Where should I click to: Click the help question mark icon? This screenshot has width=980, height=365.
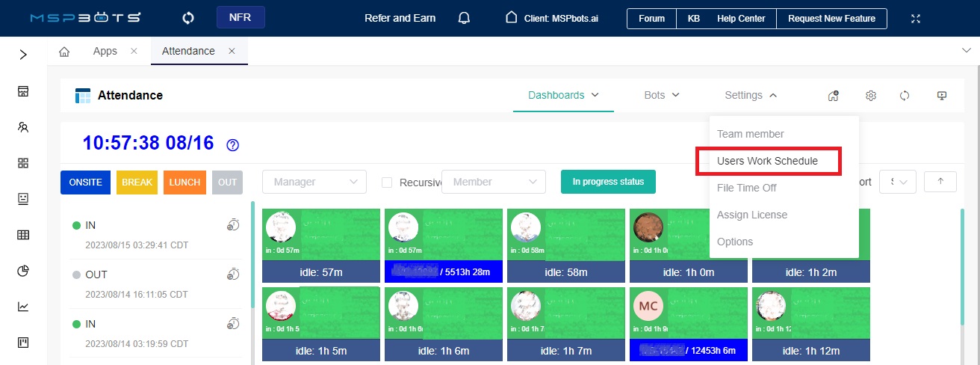tap(232, 145)
